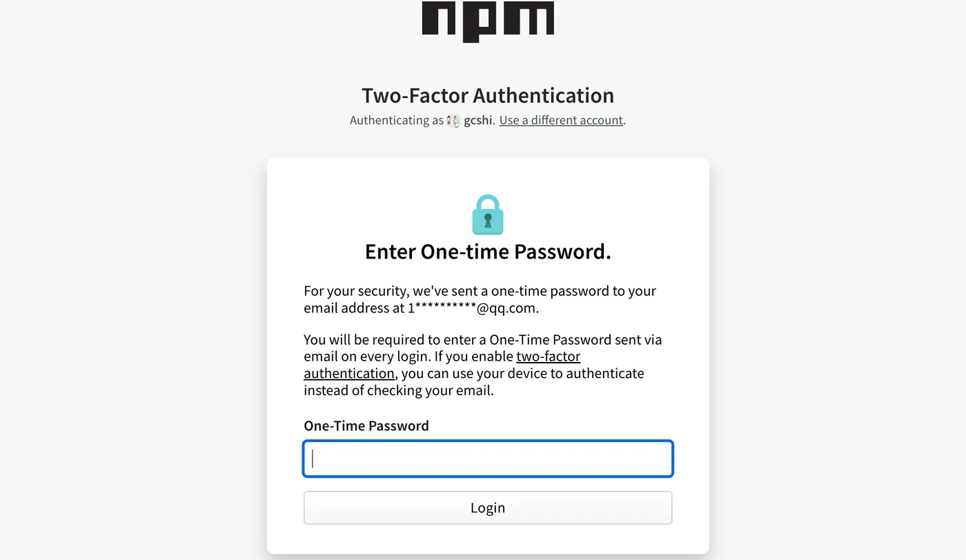Click the One-Time Password field label

point(366,426)
